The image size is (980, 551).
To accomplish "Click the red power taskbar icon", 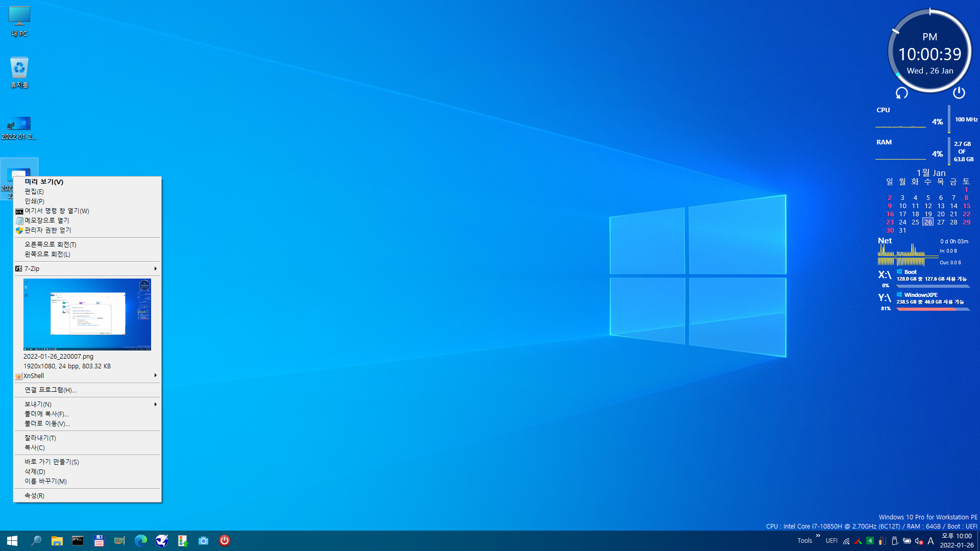I will pyautogui.click(x=225, y=541).
